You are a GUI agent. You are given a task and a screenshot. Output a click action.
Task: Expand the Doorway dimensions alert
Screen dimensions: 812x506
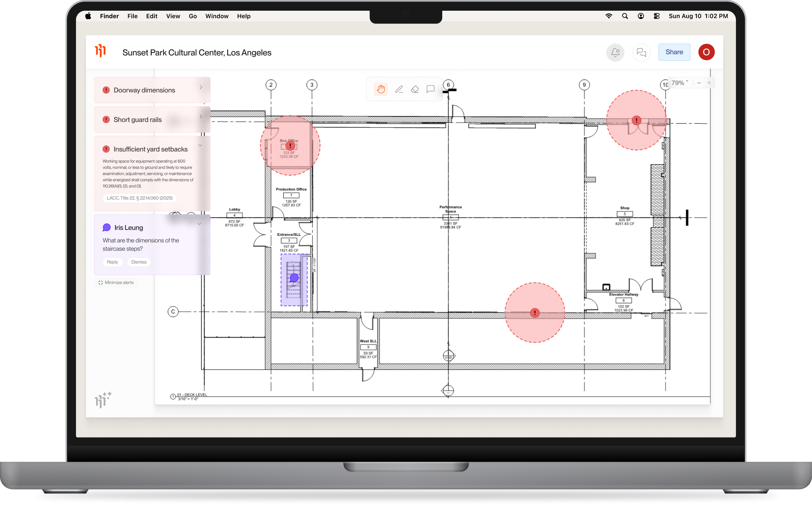(201, 87)
